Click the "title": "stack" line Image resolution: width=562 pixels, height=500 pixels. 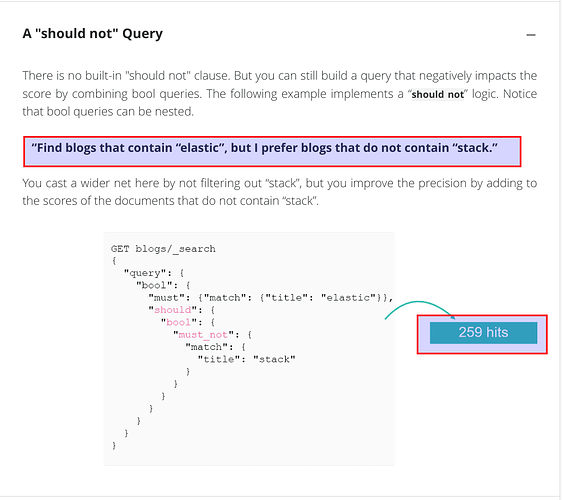(247, 359)
